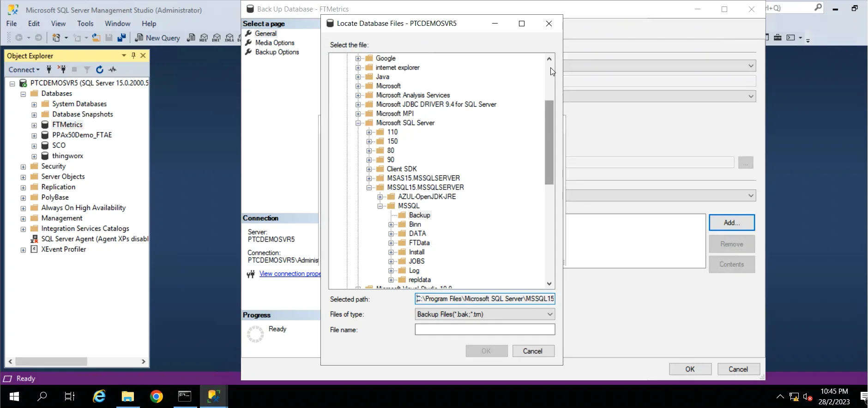Refresh the Object Explorer
Screen dimensions: 868x408
point(100,70)
